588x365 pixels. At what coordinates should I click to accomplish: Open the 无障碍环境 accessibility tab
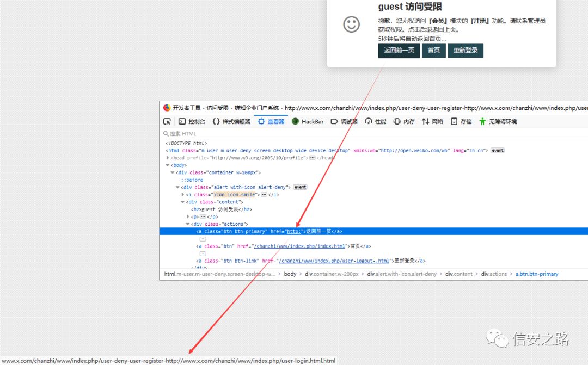pos(498,121)
